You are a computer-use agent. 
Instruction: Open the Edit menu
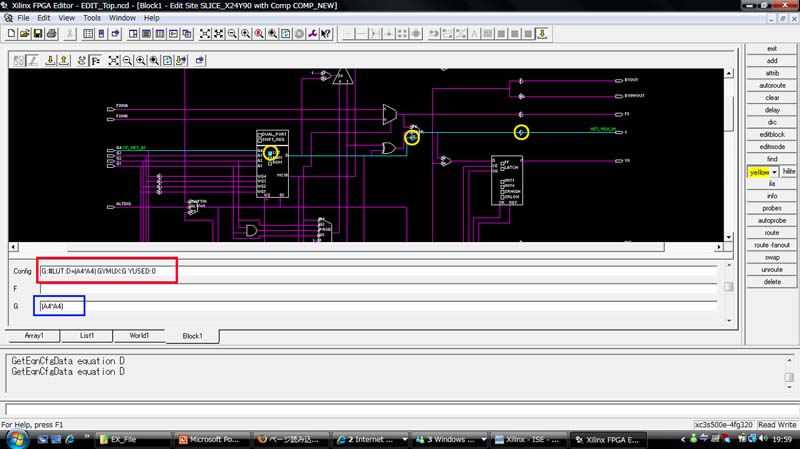point(44,18)
